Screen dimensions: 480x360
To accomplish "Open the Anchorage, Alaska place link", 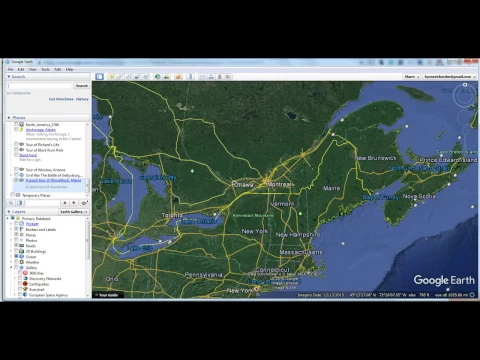I will 41,130.
